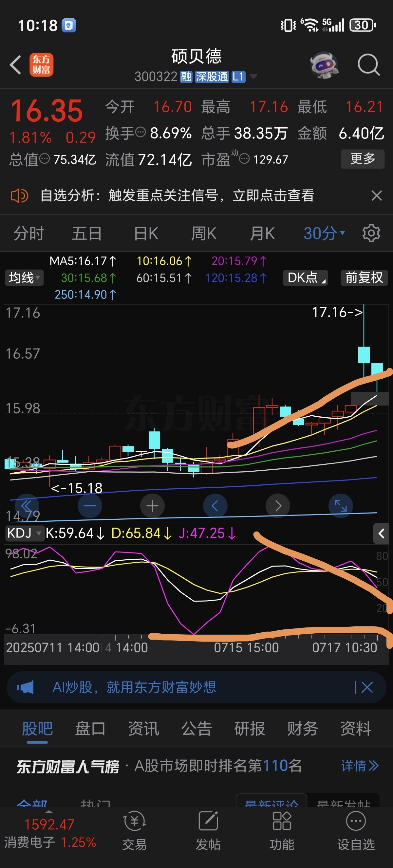This screenshot has height=868, width=393.
Task: Tap the search magnifier icon
Action: point(369,65)
